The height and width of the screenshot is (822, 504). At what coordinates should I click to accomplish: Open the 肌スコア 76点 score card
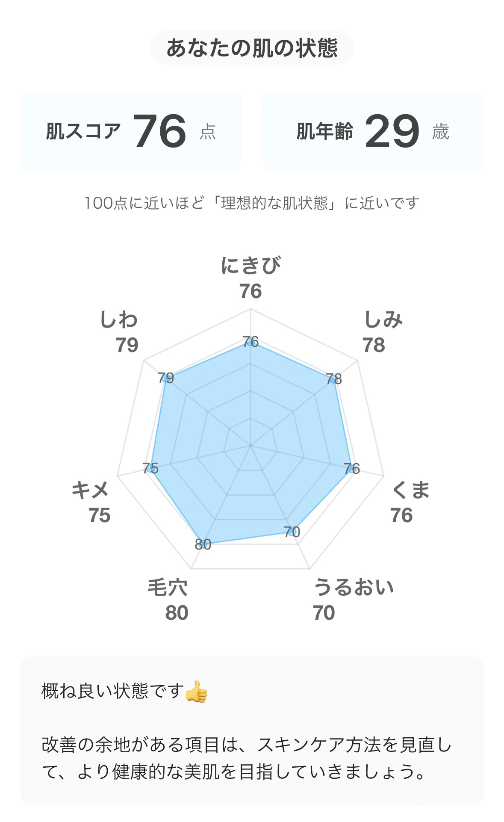[x=131, y=130]
